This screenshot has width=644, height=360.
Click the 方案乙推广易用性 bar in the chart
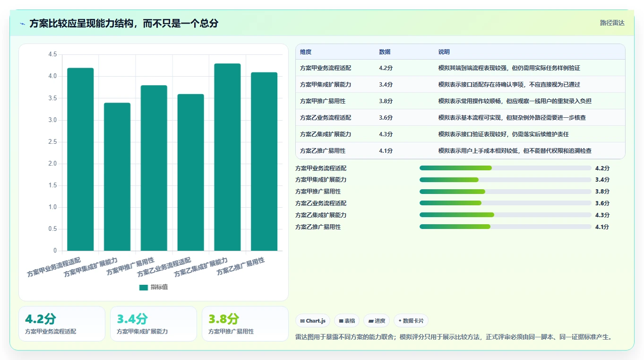coord(264,162)
